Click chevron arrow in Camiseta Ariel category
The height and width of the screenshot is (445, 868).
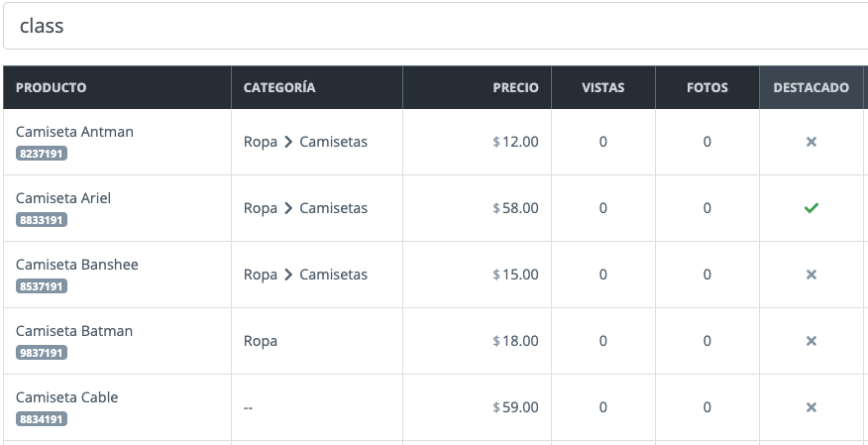[x=288, y=208]
